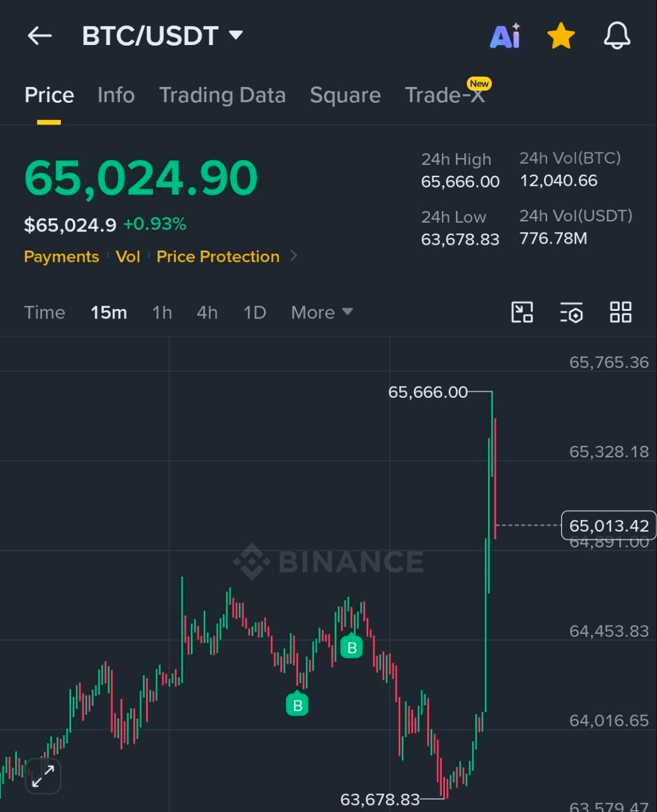Expand tags with the chevron arrow
This screenshot has width=657, height=812.
tap(293, 256)
